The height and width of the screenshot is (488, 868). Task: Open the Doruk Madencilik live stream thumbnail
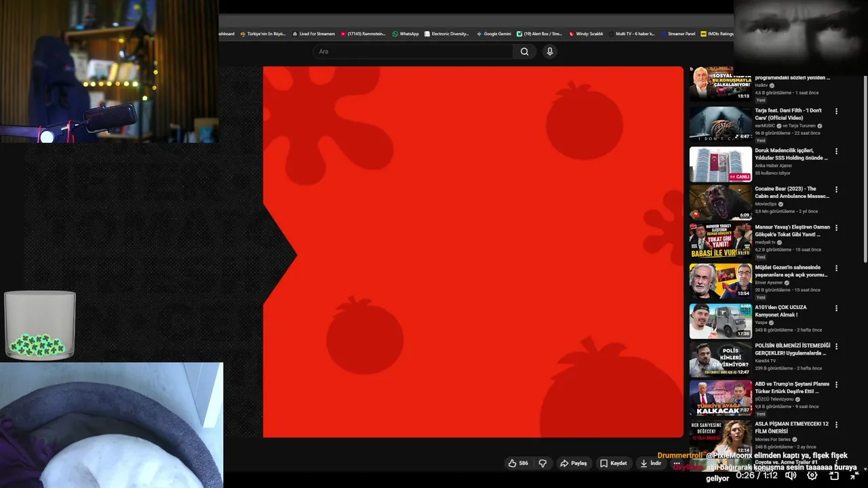pos(721,164)
